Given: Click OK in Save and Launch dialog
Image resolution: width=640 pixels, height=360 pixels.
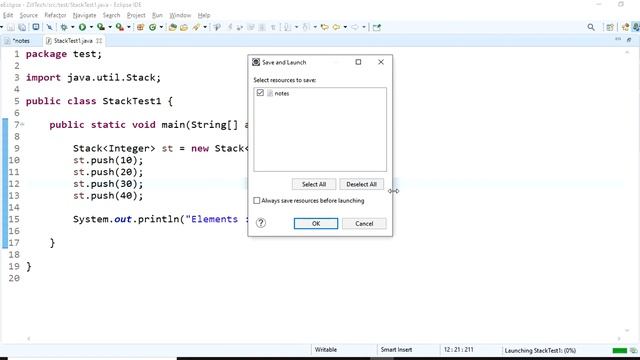Looking at the screenshot, I should pos(316,223).
